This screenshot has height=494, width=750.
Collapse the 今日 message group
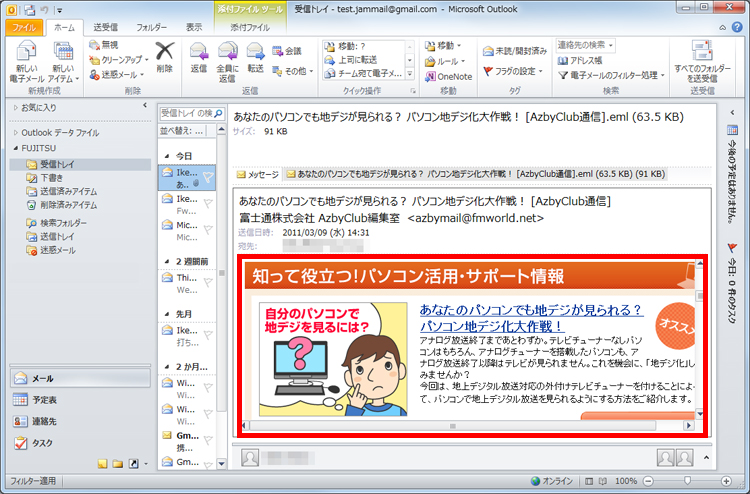(x=167, y=156)
